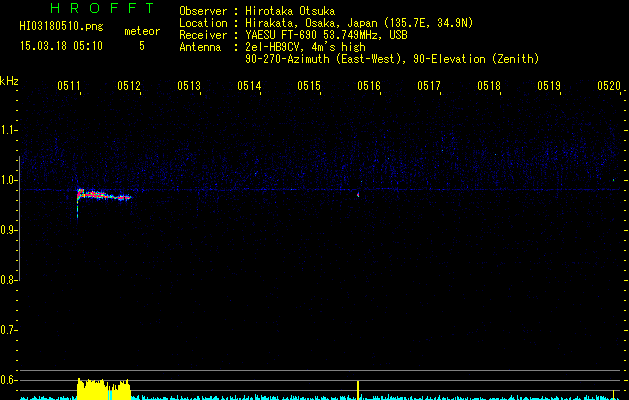
Task: Click the 0.9 kHz axis label
Action: [x=8, y=230]
